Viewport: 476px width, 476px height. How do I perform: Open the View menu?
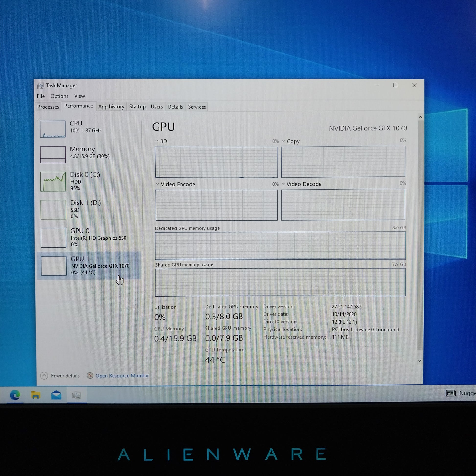click(x=79, y=96)
